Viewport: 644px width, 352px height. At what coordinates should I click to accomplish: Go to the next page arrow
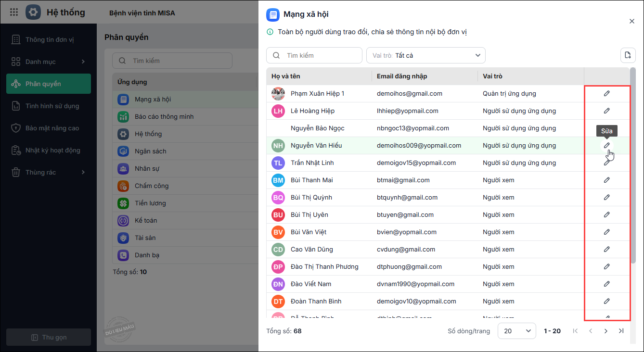[x=606, y=331]
